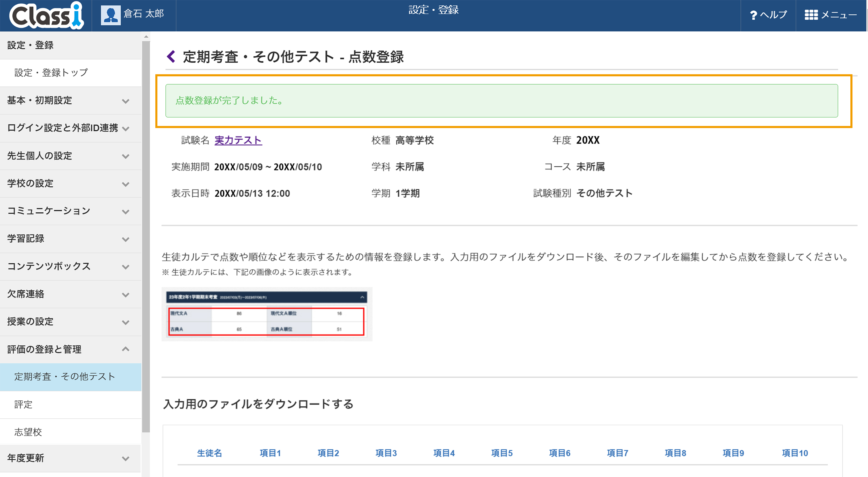Click the 項目8 column header
868x477 pixels.
pyautogui.click(x=675, y=453)
